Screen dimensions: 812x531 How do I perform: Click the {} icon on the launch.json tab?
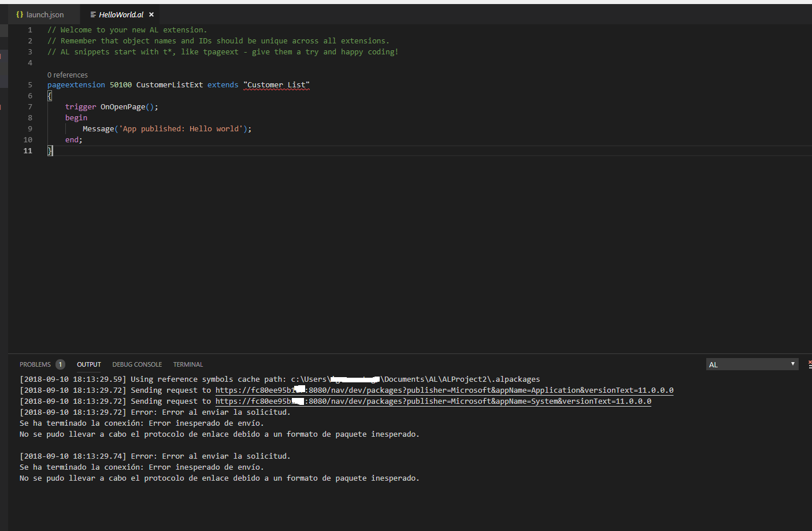[x=20, y=14]
